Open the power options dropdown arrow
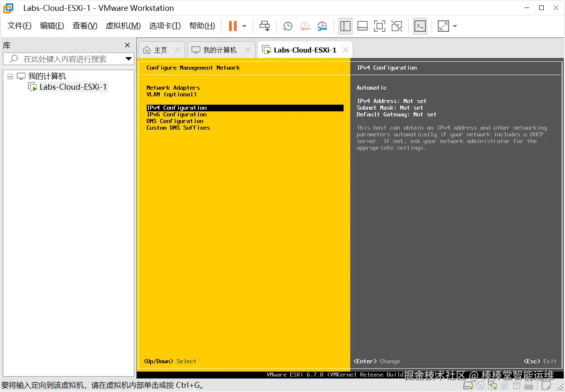This screenshot has width=565, height=392. click(x=244, y=26)
